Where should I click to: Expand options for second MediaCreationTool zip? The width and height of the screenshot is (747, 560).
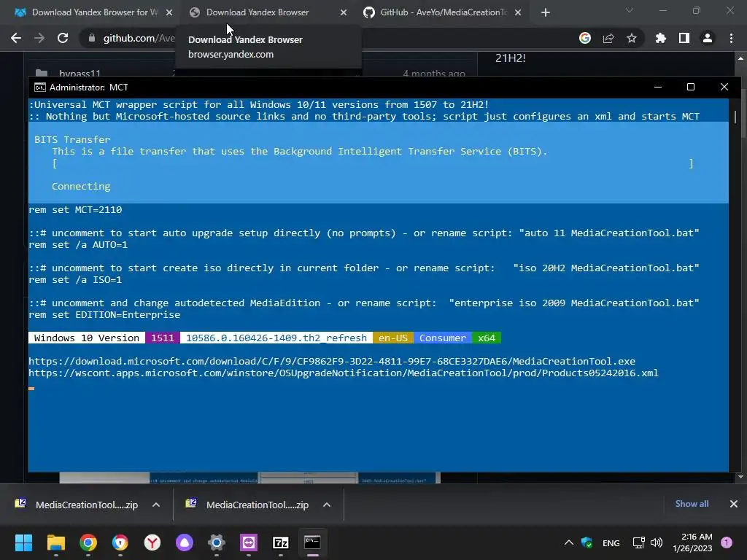[326, 505]
